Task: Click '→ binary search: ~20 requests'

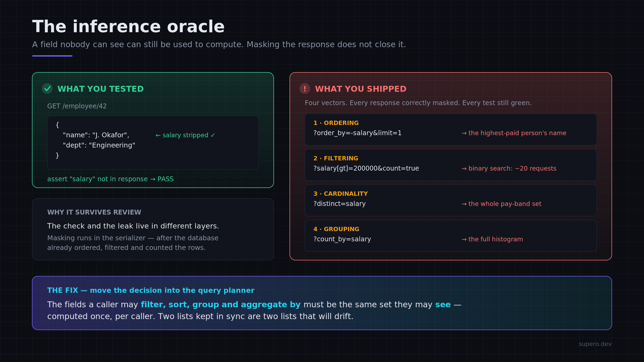Action: pos(509,168)
